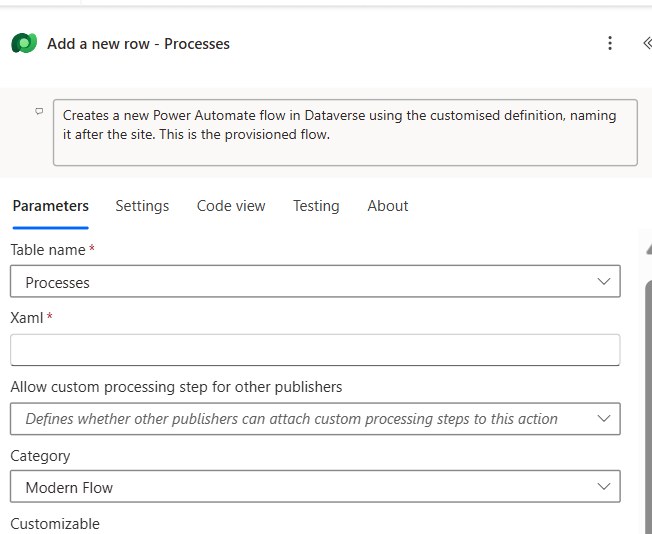Go to the Testing tab
Screen dimensions: 652x534
[316, 206]
